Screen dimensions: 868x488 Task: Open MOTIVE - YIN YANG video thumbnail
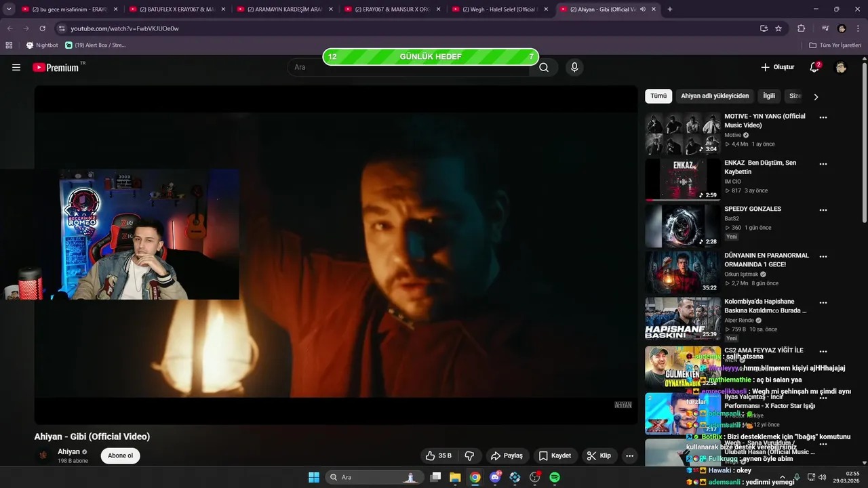click(x=683, y=134)
